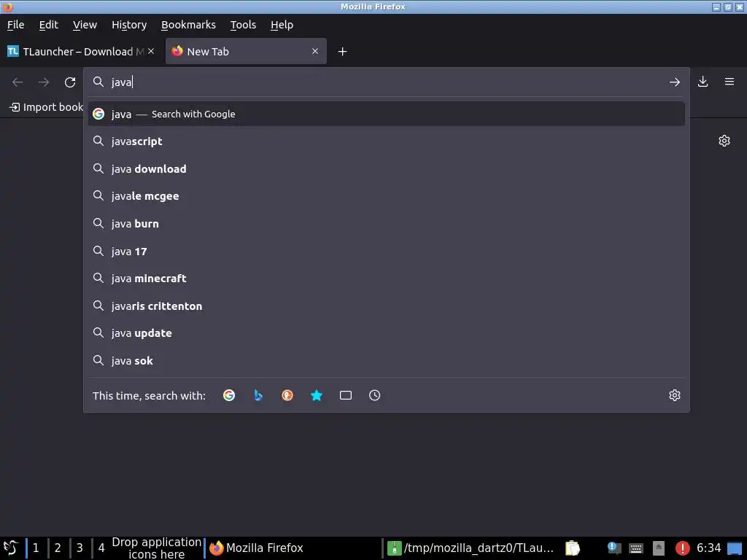Choose the 'java update' suggestion
The width and height of the screenshot is (747, 560).
(x=387, y=333)
